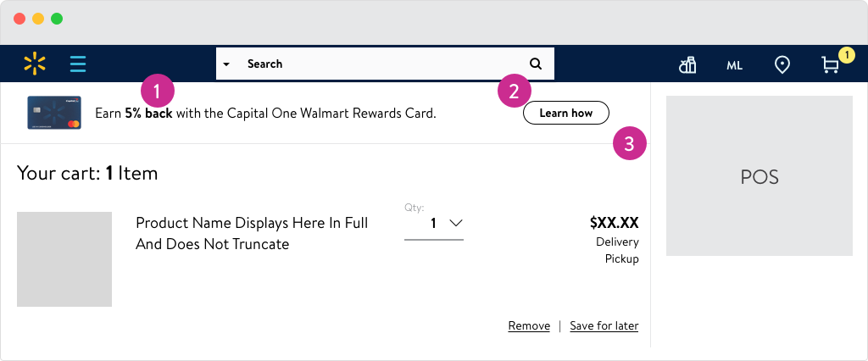The width and height of the screenshot is (868, 361).
Task: Open the hamburger menu
Action: 78,64
